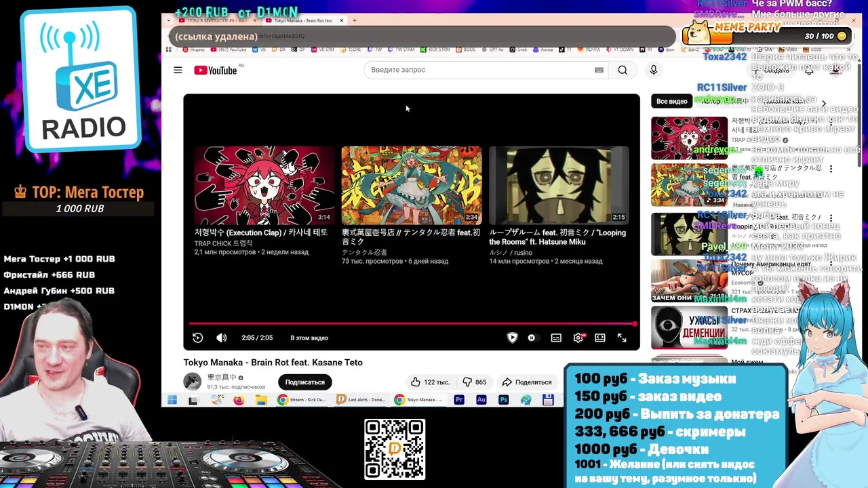Click the floppy disk taskbar icon

(548, 400)
